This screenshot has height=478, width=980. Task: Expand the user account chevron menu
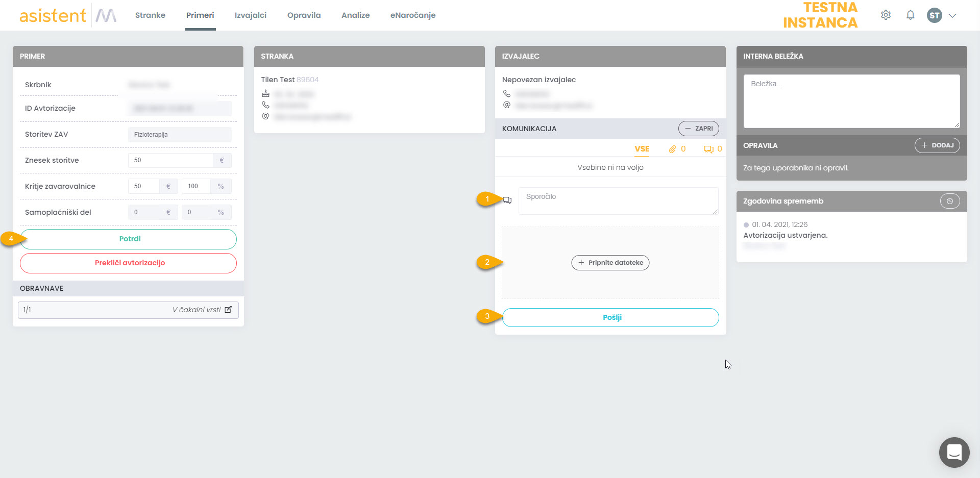coord(952,15)
